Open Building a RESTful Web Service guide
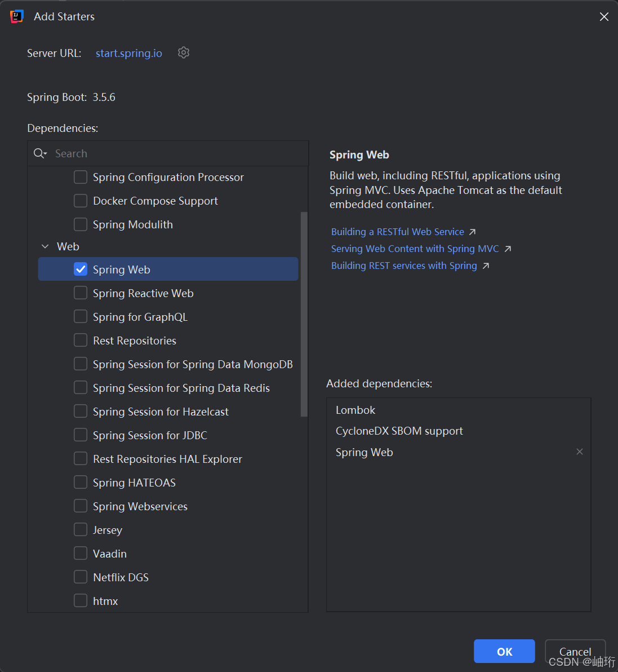 [397, 232]
